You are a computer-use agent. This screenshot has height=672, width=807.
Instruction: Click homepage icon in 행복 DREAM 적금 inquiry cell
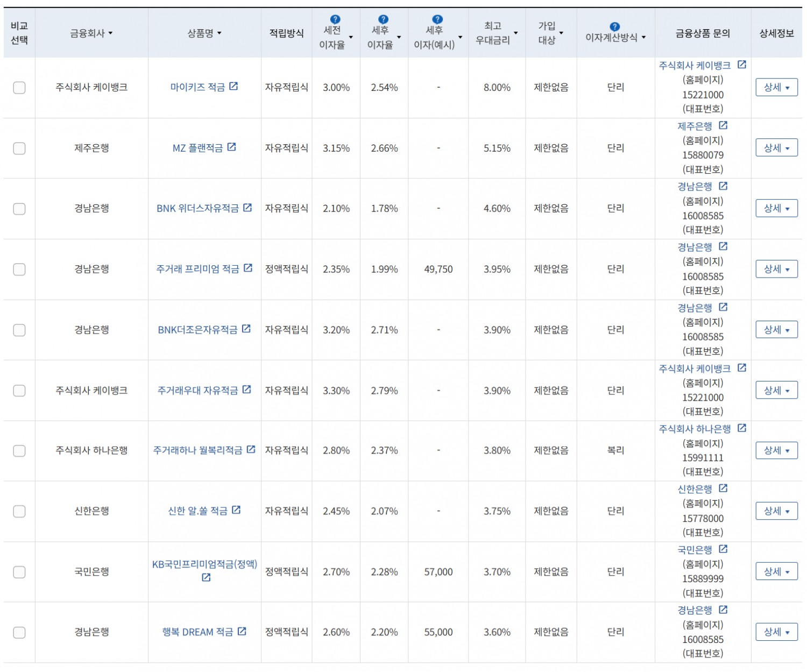point(723,610)
